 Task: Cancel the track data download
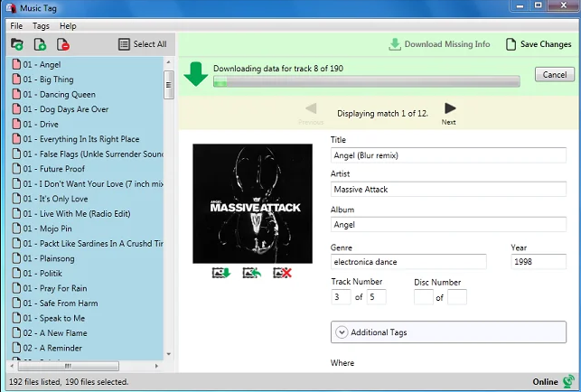pos(554,74)
